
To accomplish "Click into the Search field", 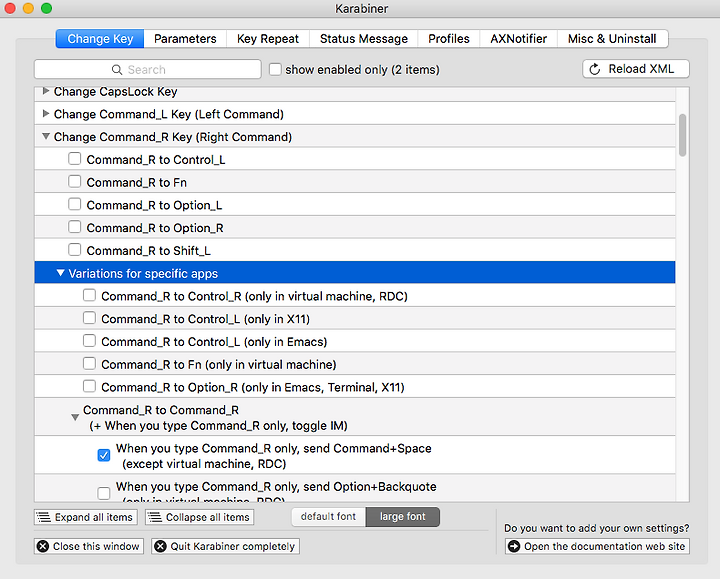I will pyautogui.click(x=148, y=69).
